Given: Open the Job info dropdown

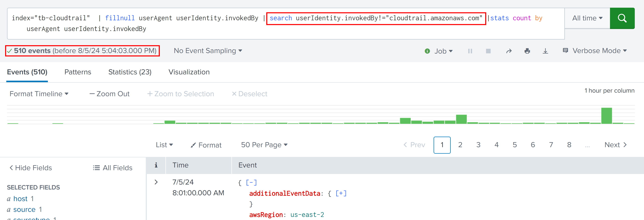Looking at the screenshot, I should 439,51.
